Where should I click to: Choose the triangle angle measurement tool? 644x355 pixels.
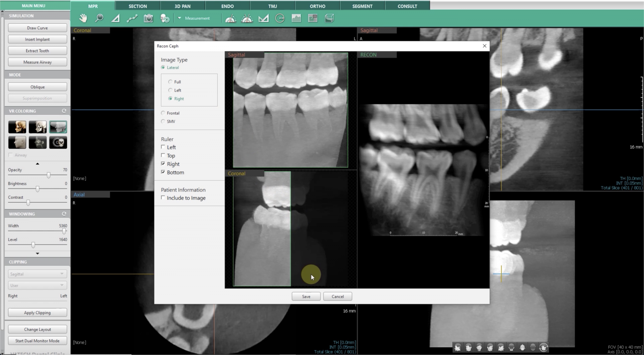[x=116, y=18]
